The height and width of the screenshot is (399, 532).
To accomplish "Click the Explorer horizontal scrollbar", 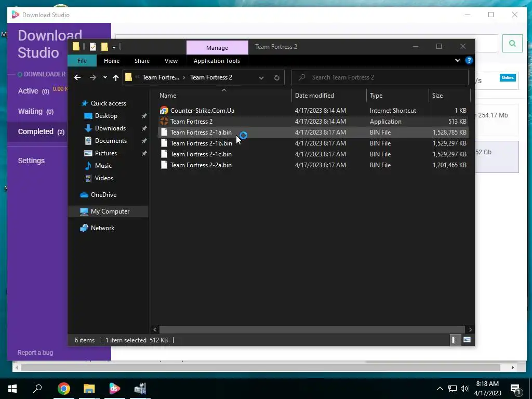I will (312, 329).
